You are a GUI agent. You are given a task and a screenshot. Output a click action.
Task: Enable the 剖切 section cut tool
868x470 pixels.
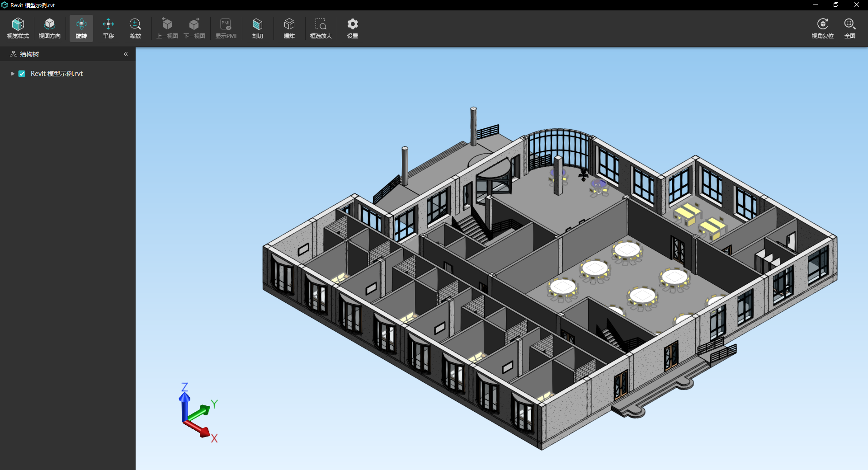[258, 28]
